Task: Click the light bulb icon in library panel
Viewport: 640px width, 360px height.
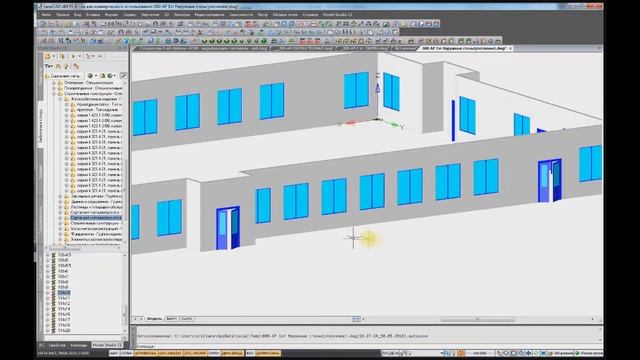Action: click(x=66, y=66)
